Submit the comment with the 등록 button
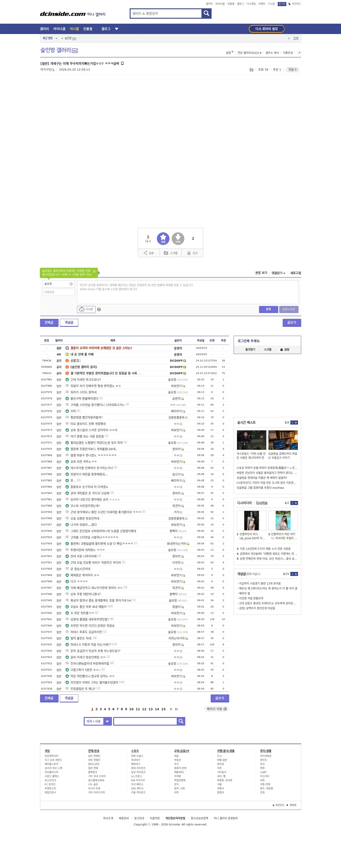341x868 pixels. 268,309
